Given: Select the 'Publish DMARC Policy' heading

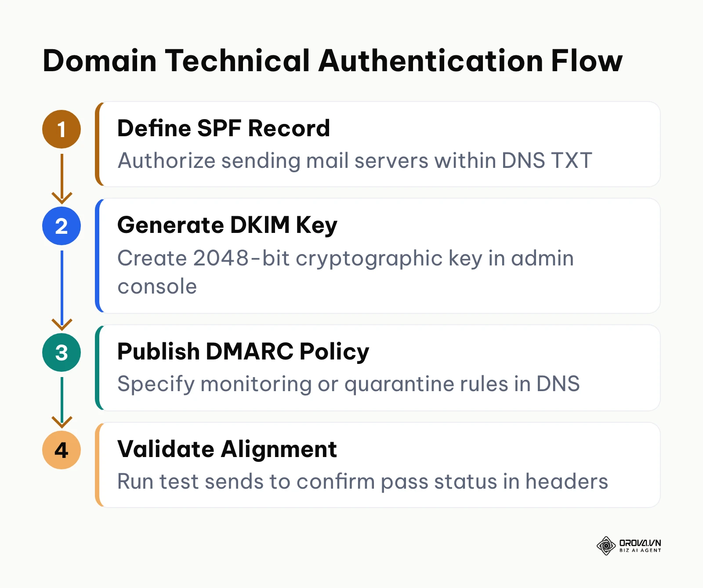Looking at the screenshot, I should pyautogui.click(x=243, y=352).
